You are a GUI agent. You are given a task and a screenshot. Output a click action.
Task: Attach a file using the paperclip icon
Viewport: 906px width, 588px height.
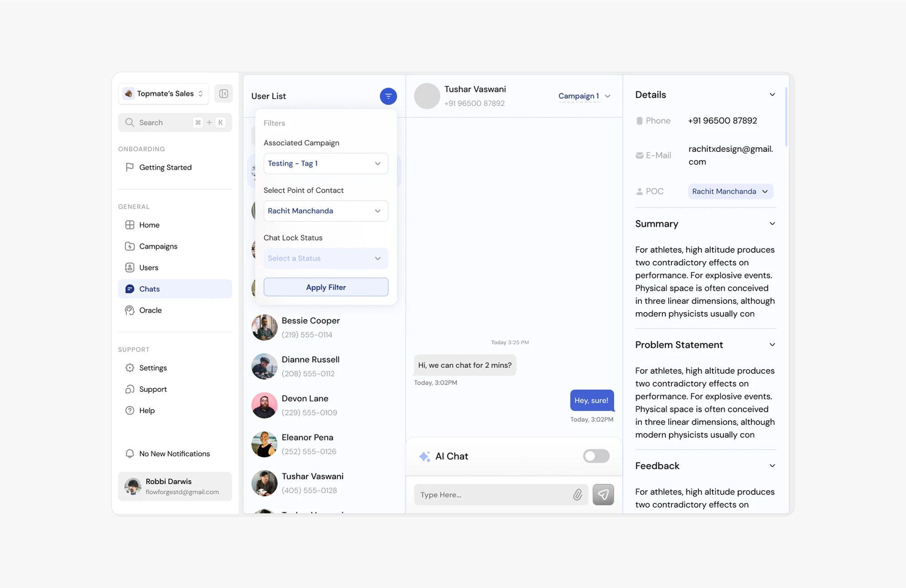(578, 495)
